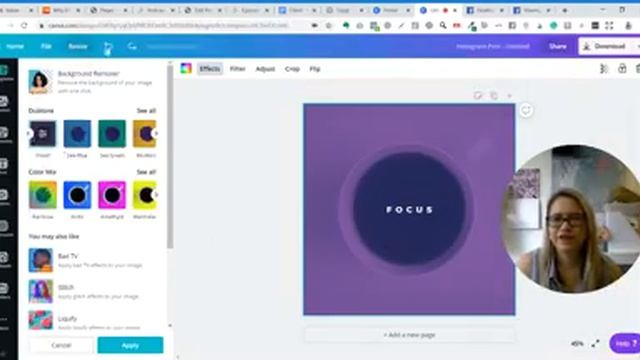Click the green circle extension icon
This screenshot has width=640, height=360.
click(x=553, y=25)
